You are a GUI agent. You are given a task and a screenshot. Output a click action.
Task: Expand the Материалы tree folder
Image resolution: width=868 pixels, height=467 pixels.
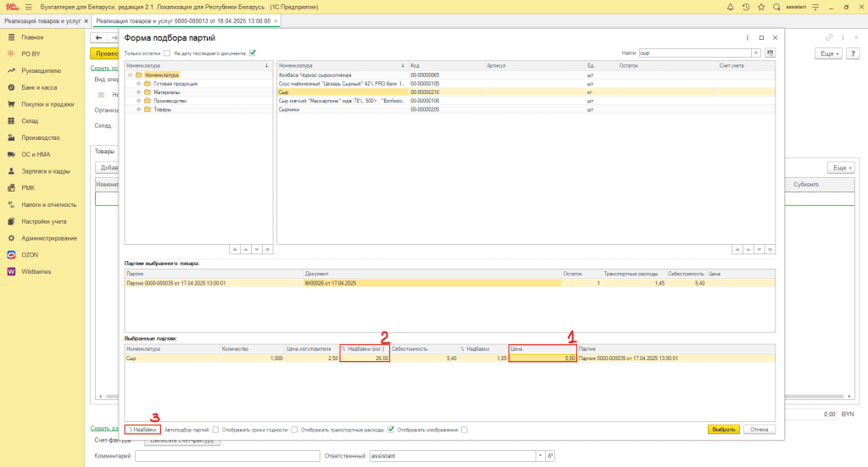click(138, 92)
